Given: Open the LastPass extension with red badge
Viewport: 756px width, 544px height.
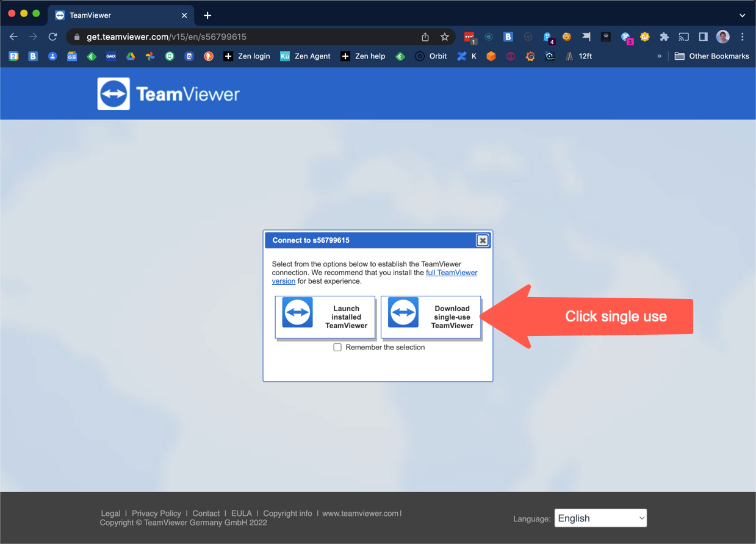Looking at the screenshot, I should coord(469,37).
